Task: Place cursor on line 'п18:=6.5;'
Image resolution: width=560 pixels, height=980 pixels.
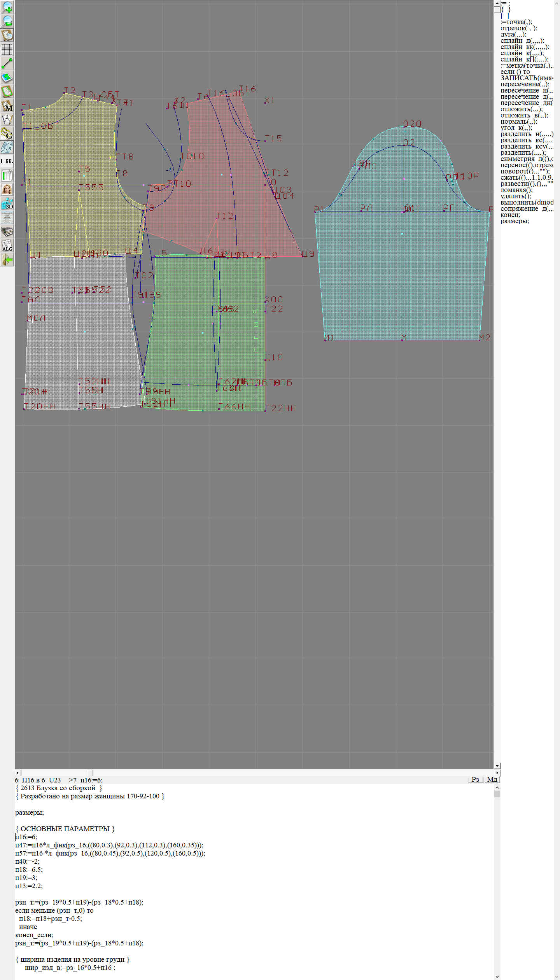Action: 29,870
